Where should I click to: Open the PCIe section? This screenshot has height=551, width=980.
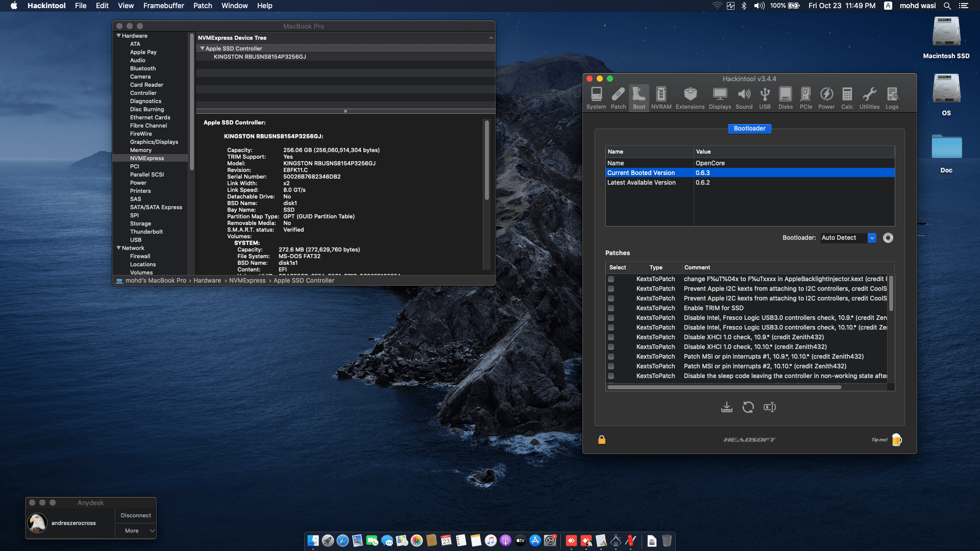click(806, 97)
